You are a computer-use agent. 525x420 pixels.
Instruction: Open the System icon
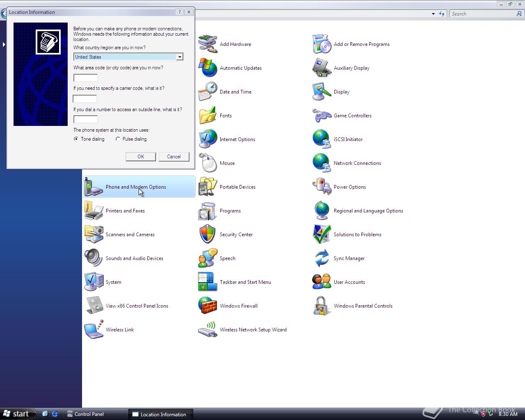point(94,282)
